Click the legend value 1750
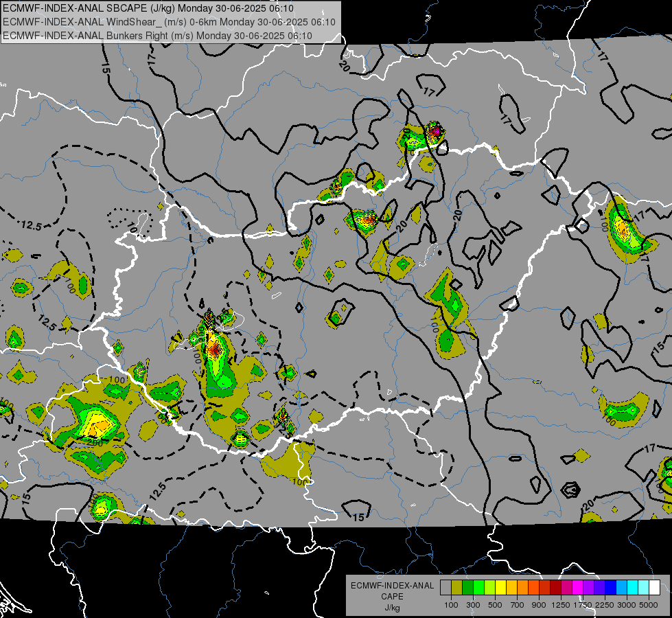 (x=583, y=605)
